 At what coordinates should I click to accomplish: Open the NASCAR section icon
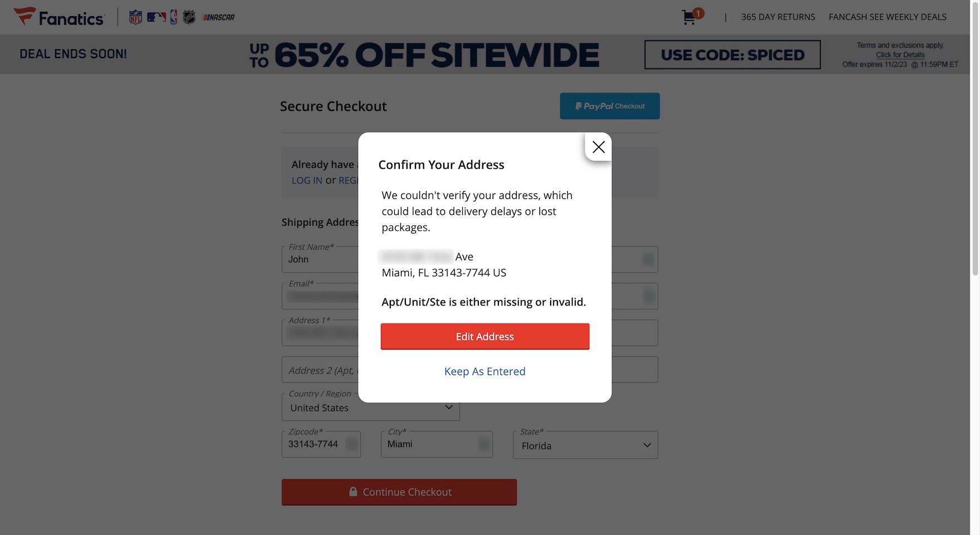tap(219, 17)
